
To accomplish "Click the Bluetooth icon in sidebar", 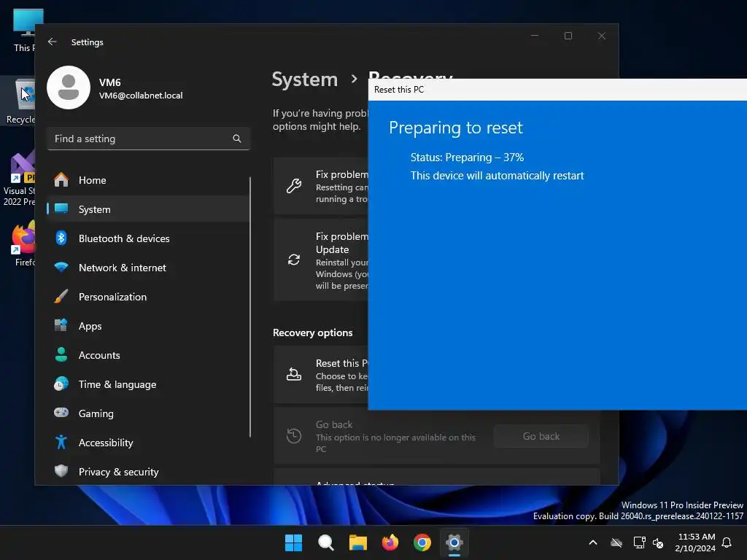I will 61,238.
